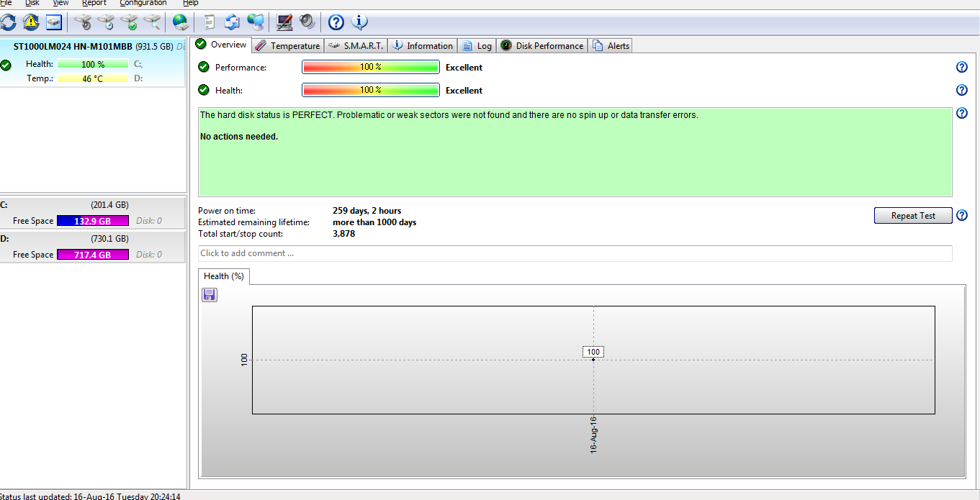Viewport: 980px width, 500px height.
Task: Click the help icon beside Health bar
Action: (961, 90)
